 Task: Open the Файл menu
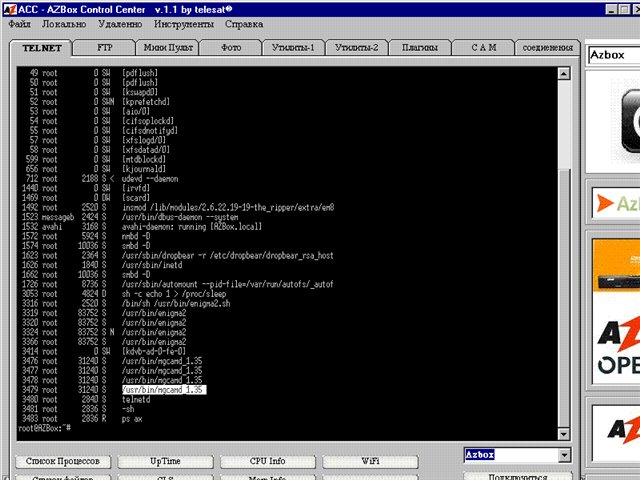click(x=20, y=24)
